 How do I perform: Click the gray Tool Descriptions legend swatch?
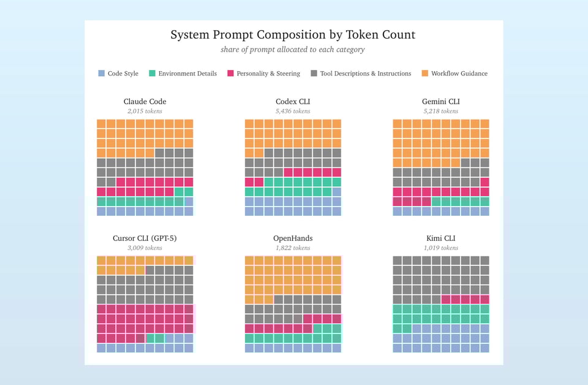pyautogui.click(x=314, y=74)
